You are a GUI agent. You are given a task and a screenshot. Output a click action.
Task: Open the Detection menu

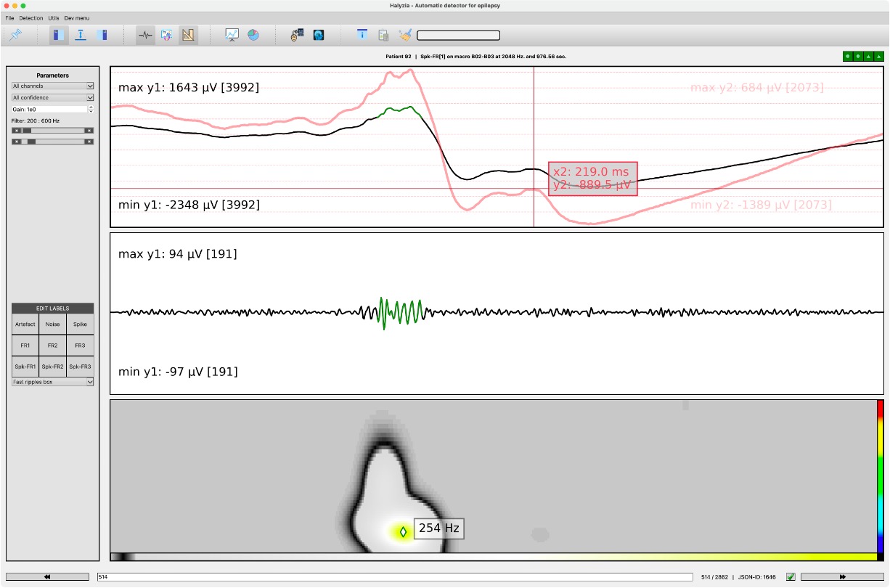(x=30, y=17)
